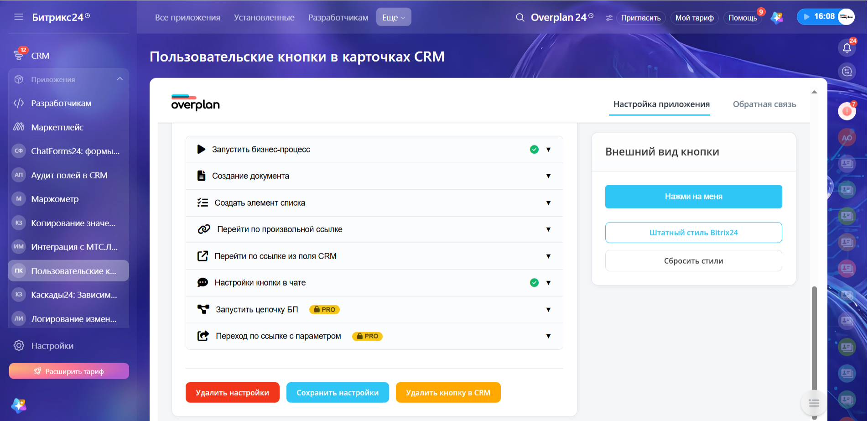Open the Все приложения menu item
This screenshot has height=421, width=868.
pyautogui.click(x=187, y=17)
